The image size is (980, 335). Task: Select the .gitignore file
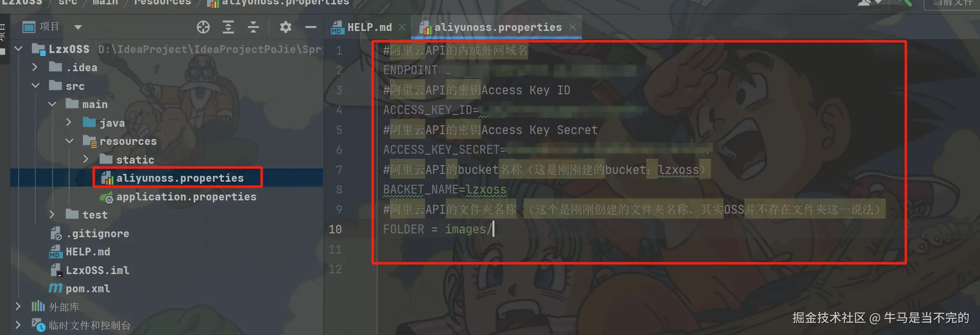98,233
